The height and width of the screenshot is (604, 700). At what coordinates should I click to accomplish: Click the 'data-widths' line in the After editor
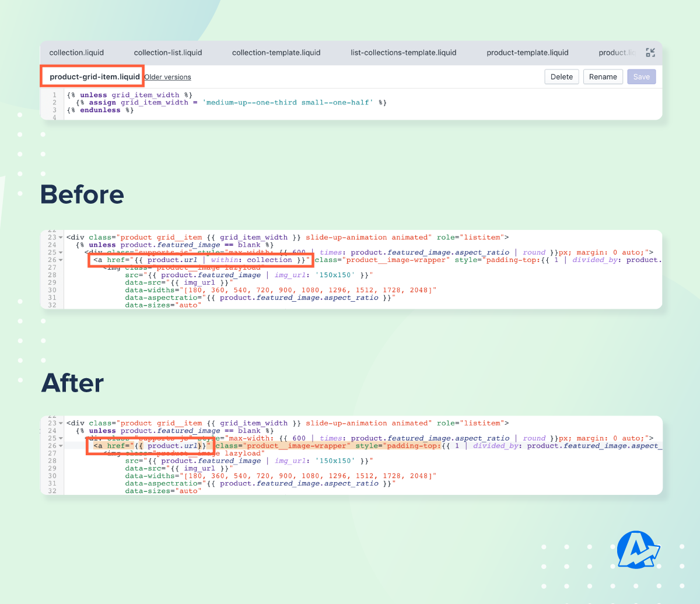coord(281,476)
